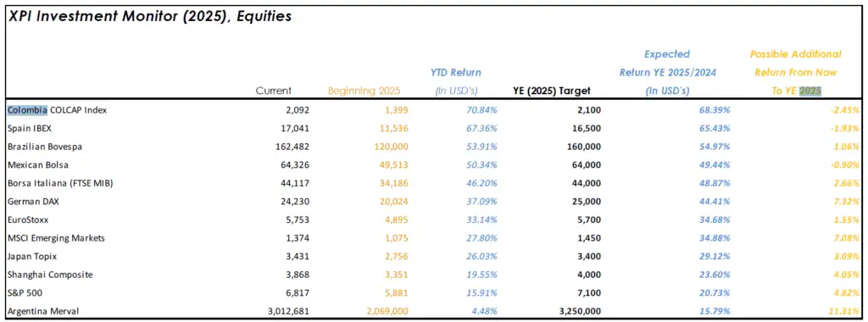Click the YTD return 4.48% cell
This screenshot has width=868, height=322.
click(x=484, y=311)
